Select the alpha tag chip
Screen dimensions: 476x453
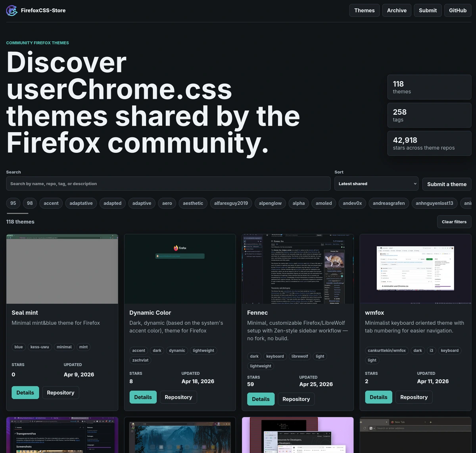pos(299,203)
